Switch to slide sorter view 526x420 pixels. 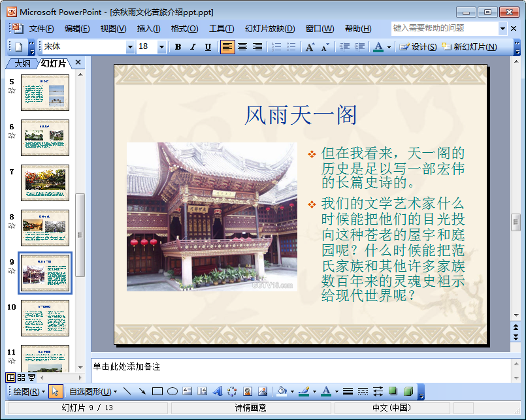point(21,378)
